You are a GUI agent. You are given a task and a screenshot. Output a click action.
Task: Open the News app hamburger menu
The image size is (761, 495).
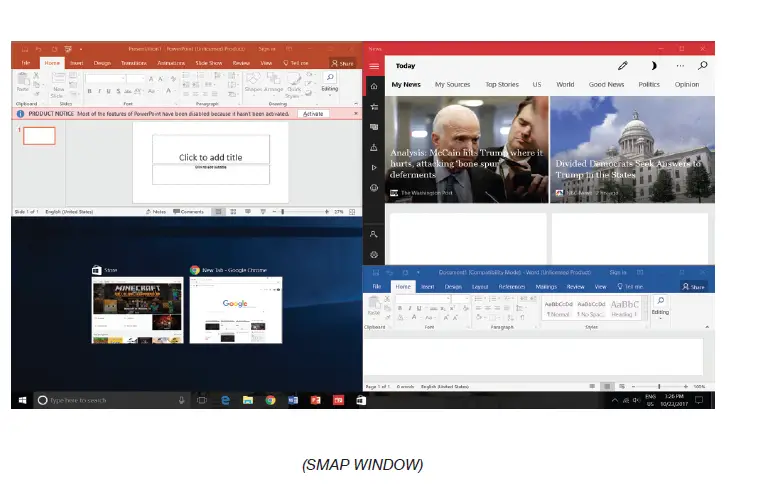tap(374, 66)
